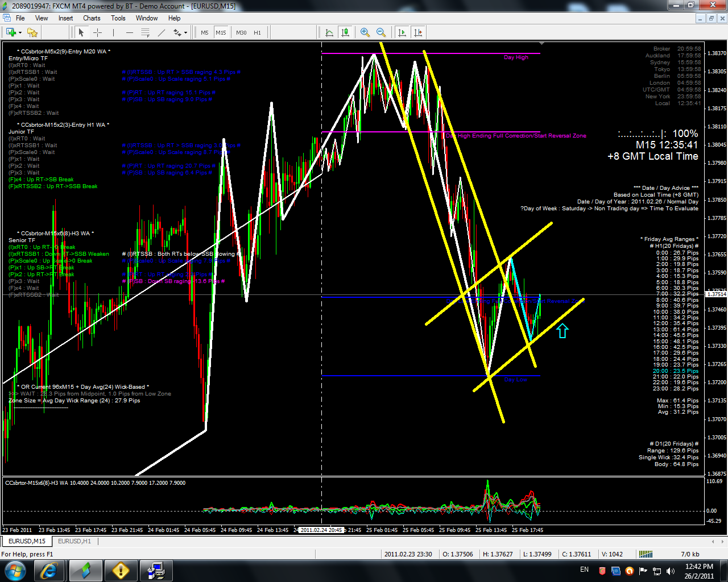The width and height of the screenshot is (728, 582).
Task: Click the chart icon left of File
Action: coord(7,18)
